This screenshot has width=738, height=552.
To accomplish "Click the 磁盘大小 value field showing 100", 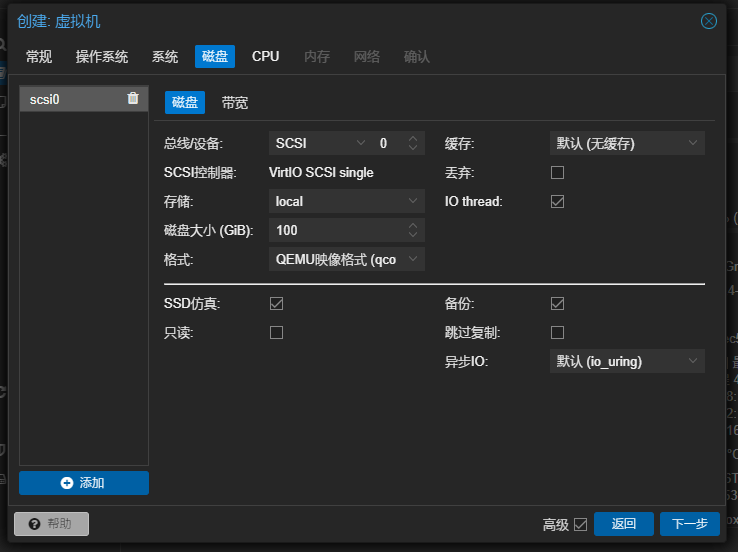I will pyautogui.click(x=337, y=231).
